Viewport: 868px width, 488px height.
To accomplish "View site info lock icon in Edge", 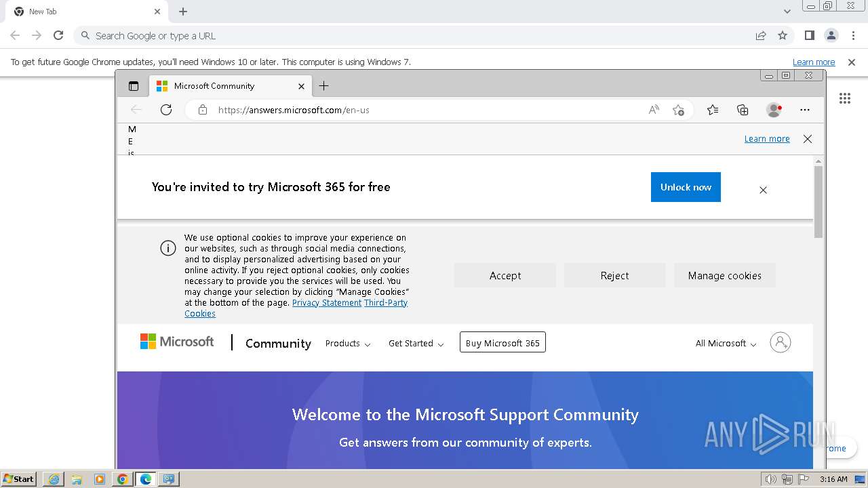I will 202,110.
